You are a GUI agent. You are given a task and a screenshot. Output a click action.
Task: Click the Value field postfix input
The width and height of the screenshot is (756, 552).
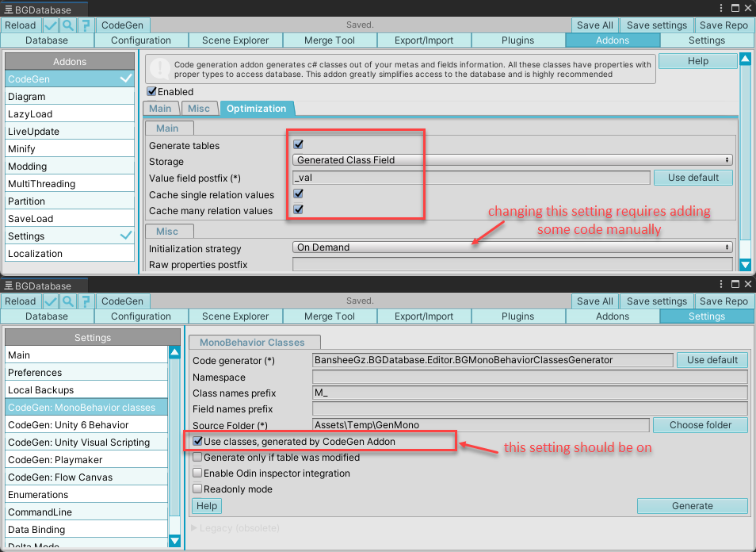pos(471,178)
